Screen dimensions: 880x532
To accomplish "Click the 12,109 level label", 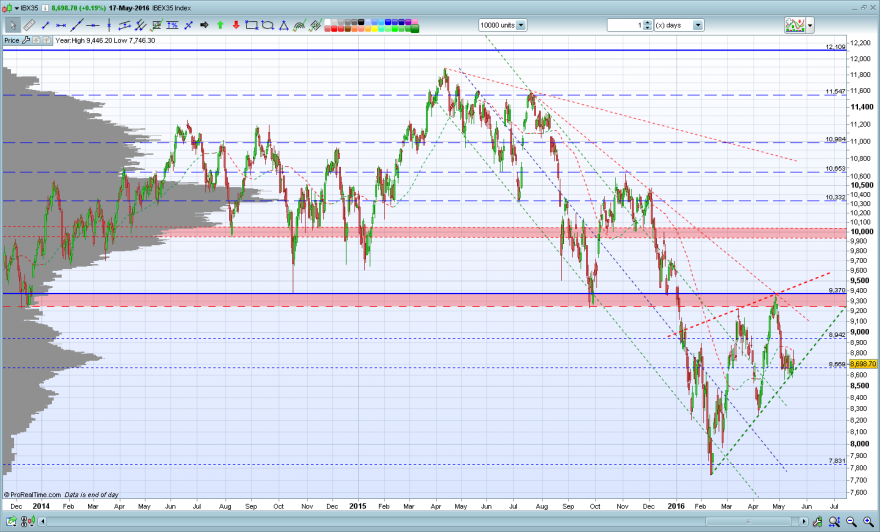I will (836, 47).
